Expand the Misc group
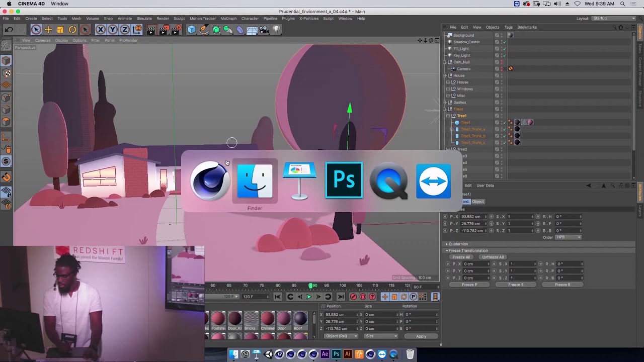The width and height of the screenshot is (644, 362). [448, 96]
